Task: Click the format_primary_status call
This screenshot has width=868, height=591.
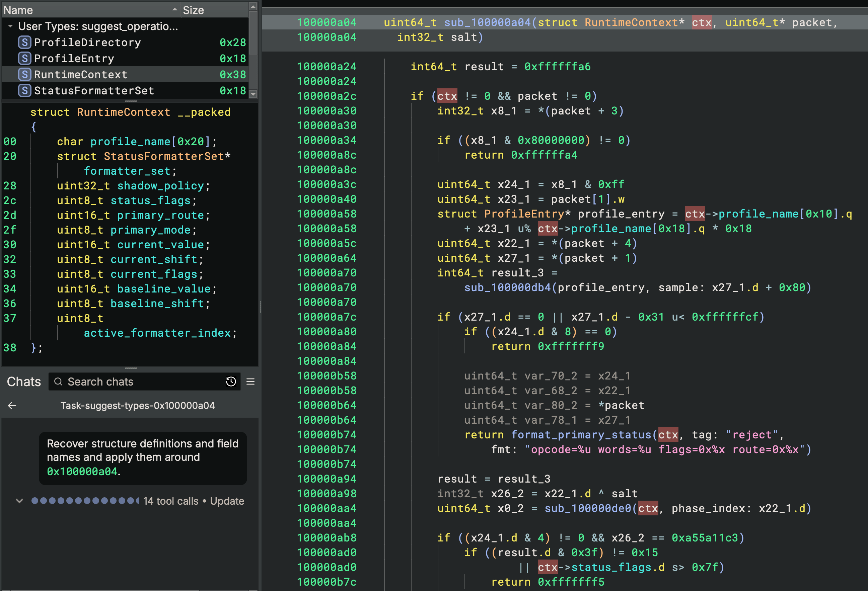Action: (581, 435)
